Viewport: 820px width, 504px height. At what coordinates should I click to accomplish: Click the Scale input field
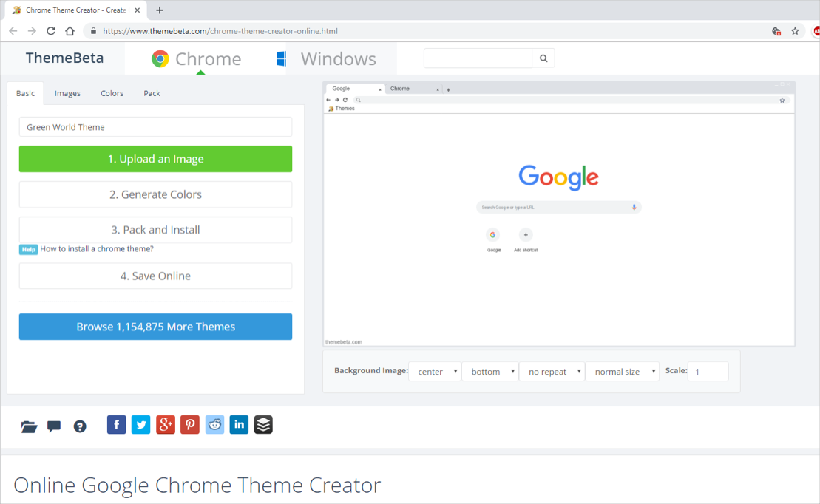click(708, 371)
